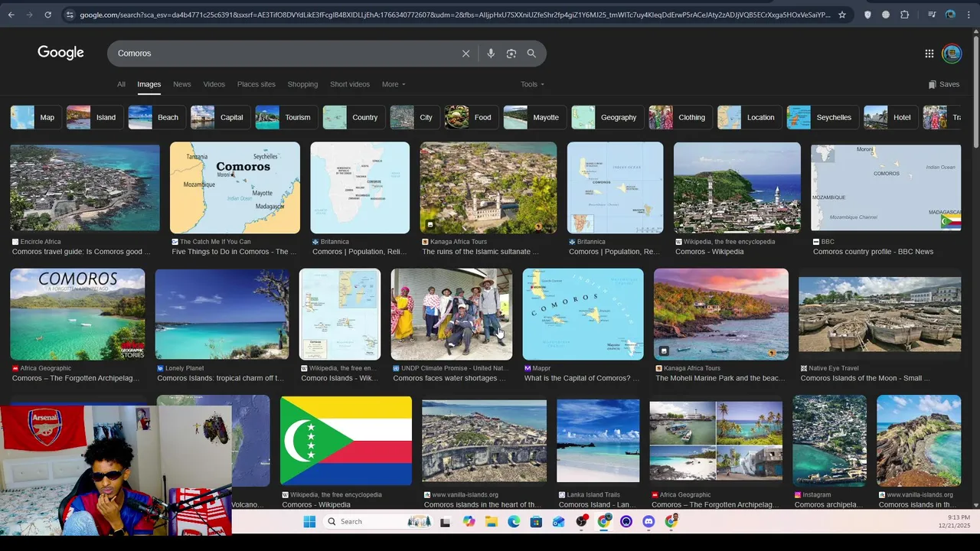Open File Explorer from the taskbar

[491, 522]
